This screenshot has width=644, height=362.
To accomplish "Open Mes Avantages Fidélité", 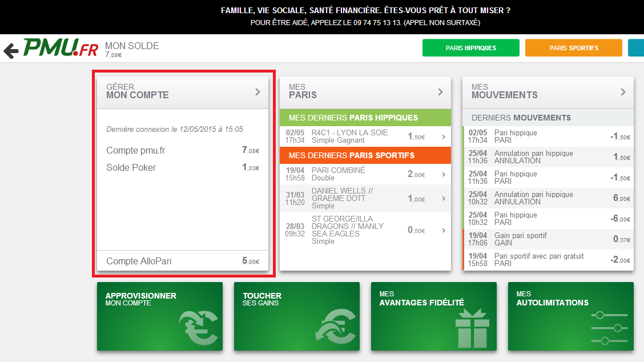I will pos(434,316).
